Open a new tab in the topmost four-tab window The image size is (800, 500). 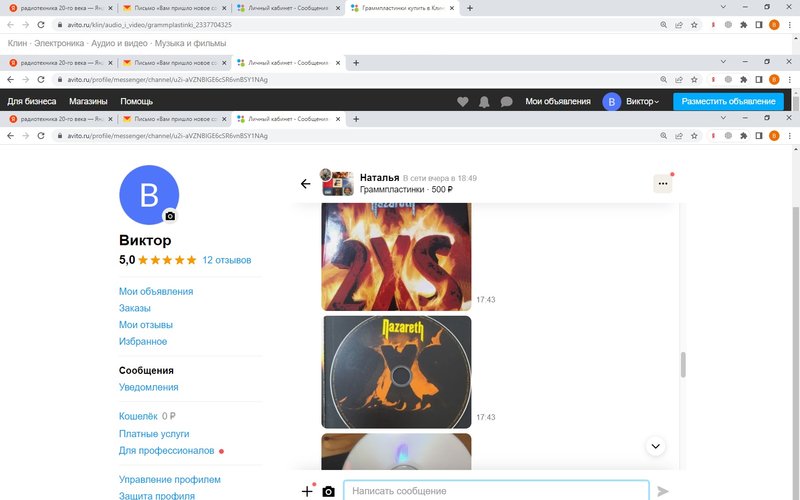[470, 8]
